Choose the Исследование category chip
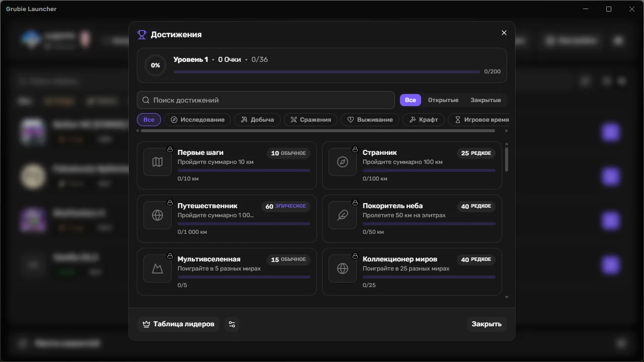The width and height of the screenshot is (644, 362). [198, 120]
